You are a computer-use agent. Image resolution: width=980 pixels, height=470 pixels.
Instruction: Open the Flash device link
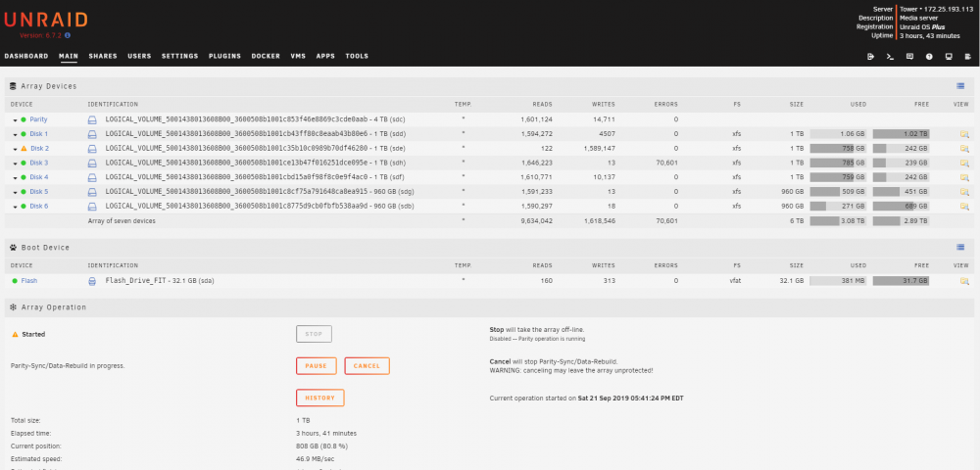pyautogui.click(x=29, y=281)
